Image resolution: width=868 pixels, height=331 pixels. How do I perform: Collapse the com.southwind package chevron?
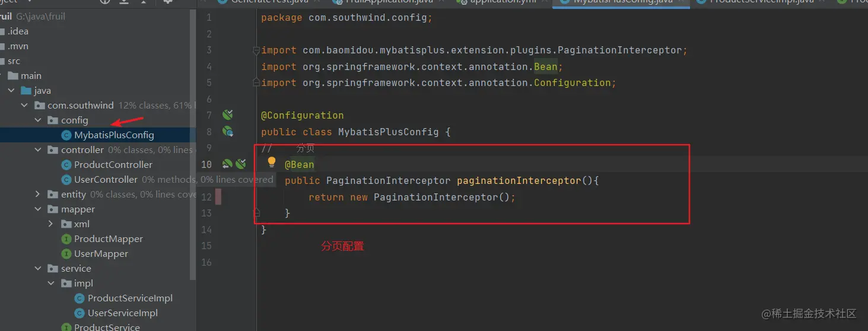(x=24, y=106)
